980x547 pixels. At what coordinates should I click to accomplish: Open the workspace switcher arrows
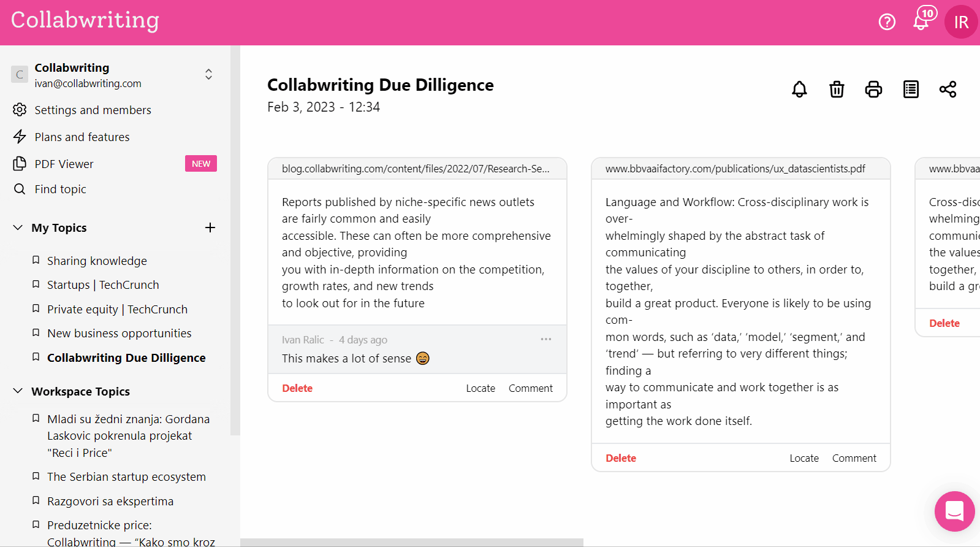(x=208, y=74)
